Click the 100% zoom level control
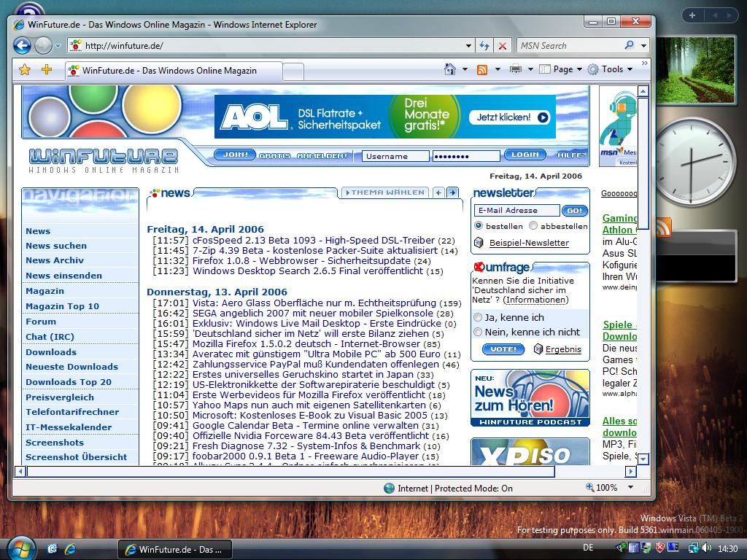 point(602,488)
